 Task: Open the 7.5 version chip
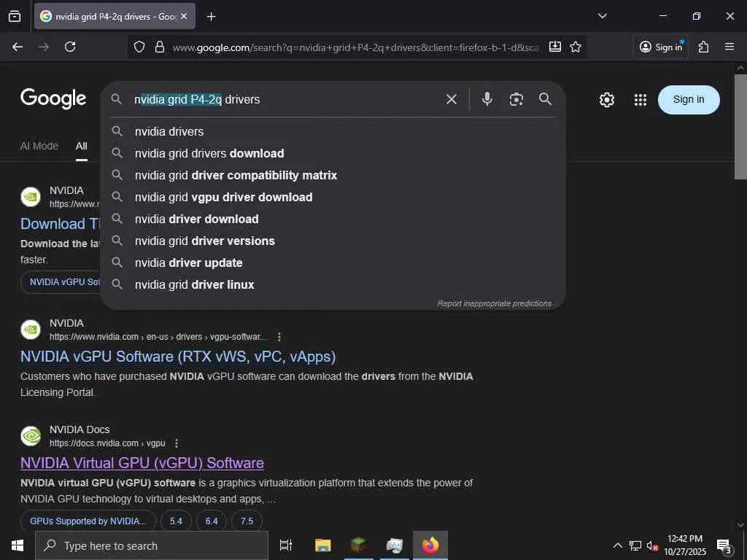[247, 521]
